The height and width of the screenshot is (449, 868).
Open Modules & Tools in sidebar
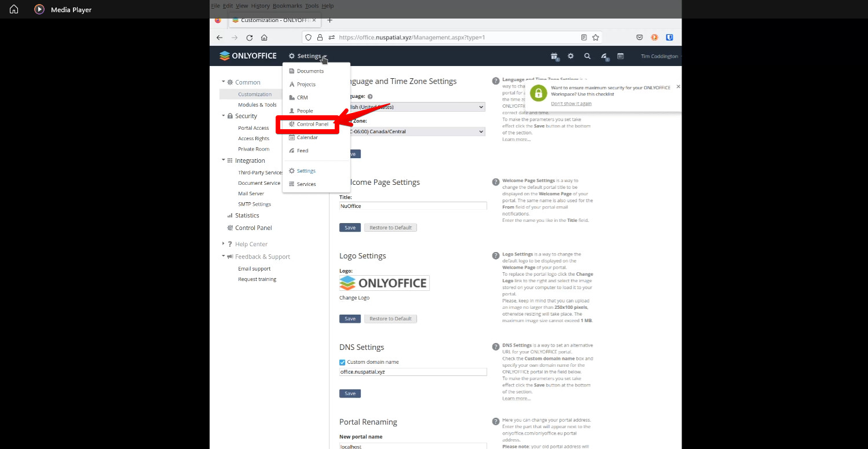coord(257,105)
